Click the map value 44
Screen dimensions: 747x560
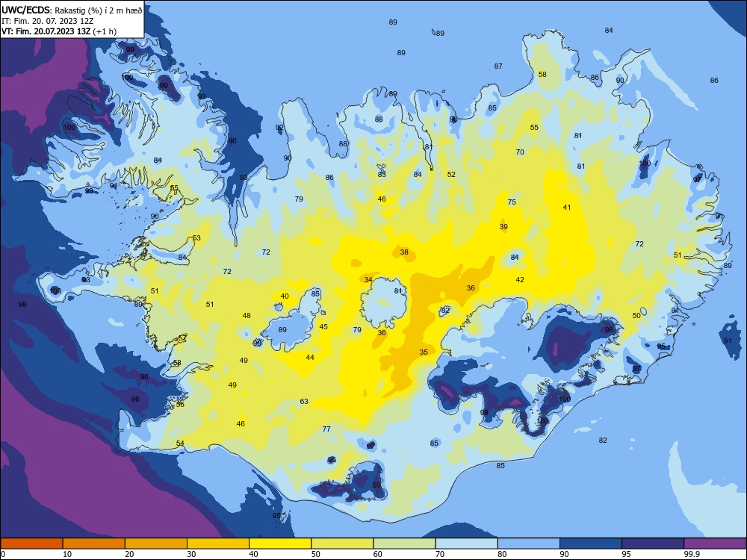[x=310, y=357]
